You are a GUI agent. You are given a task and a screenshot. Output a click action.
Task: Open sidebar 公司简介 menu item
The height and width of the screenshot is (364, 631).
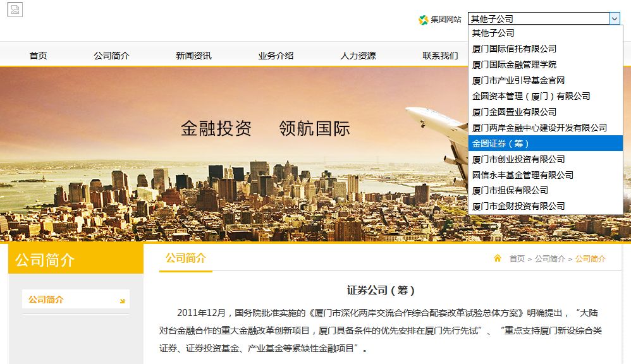point(76,300)
